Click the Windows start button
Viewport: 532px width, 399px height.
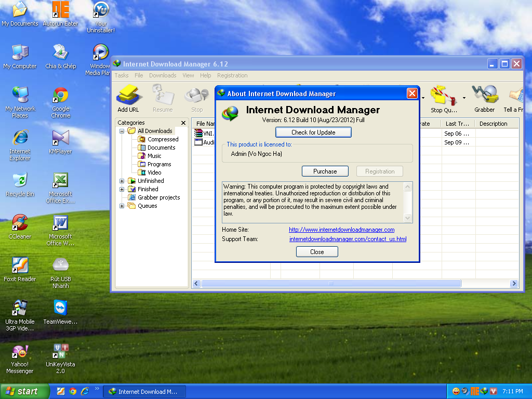[x=24, y=392]
